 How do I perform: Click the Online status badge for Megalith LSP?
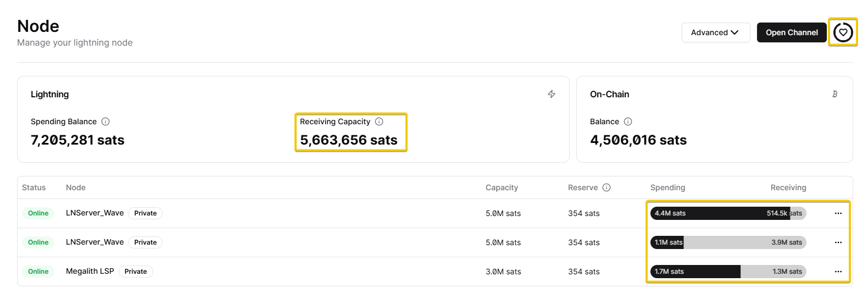(x=38, y=272)
